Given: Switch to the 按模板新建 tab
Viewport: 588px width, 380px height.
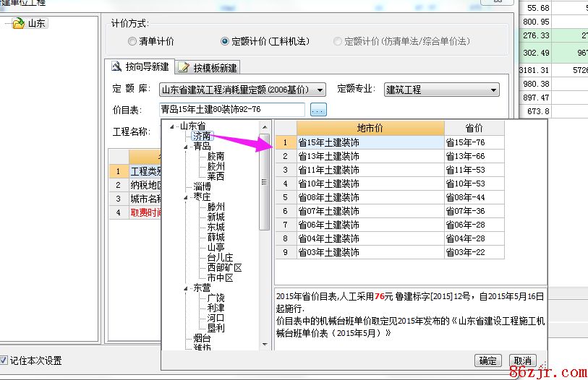Looking at the screenshot, I should click(x=208, y=68).
